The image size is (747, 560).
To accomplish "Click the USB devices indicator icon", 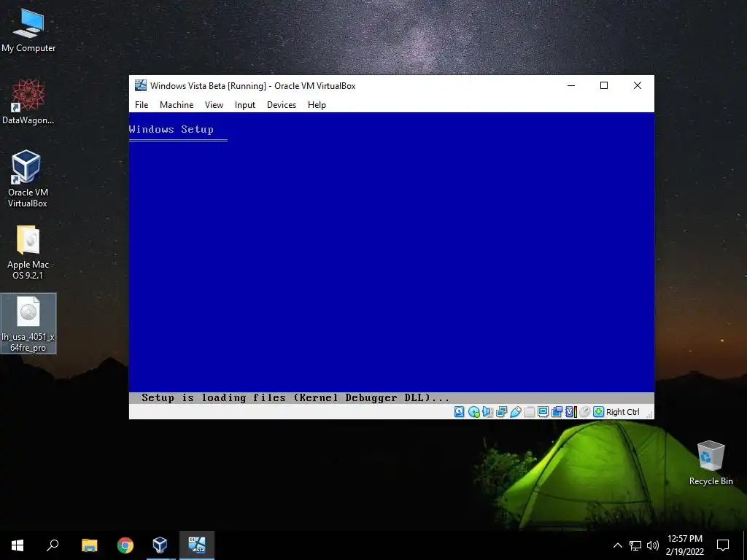I will tap(515, 412).
